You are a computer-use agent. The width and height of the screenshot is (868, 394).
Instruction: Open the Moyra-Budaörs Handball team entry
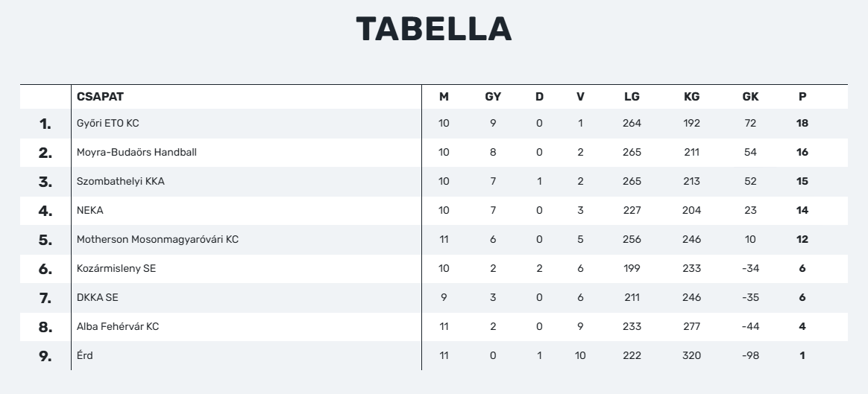[136, 152]
